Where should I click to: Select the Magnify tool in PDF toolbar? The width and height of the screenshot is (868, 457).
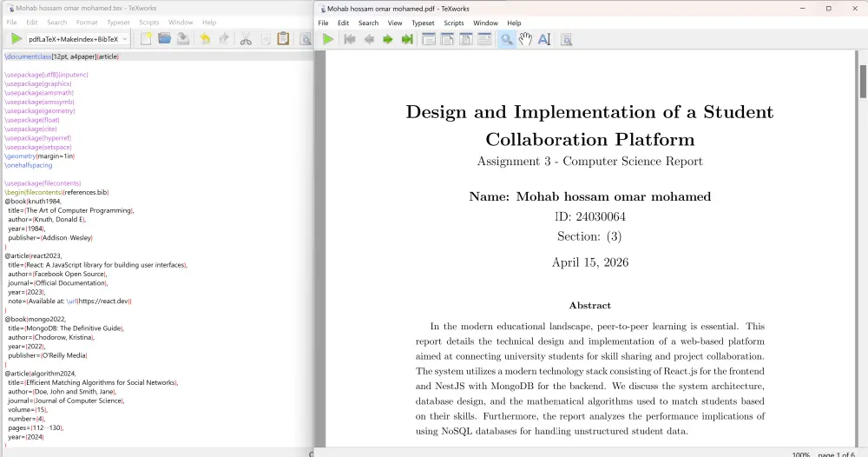[x=507, y=39]
